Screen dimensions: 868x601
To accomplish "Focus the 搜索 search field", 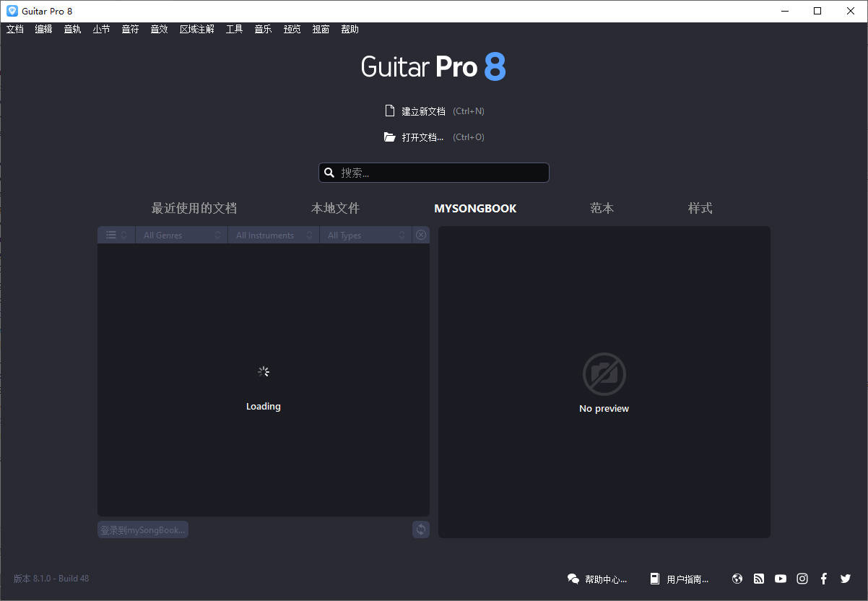I will click(434, 173).
